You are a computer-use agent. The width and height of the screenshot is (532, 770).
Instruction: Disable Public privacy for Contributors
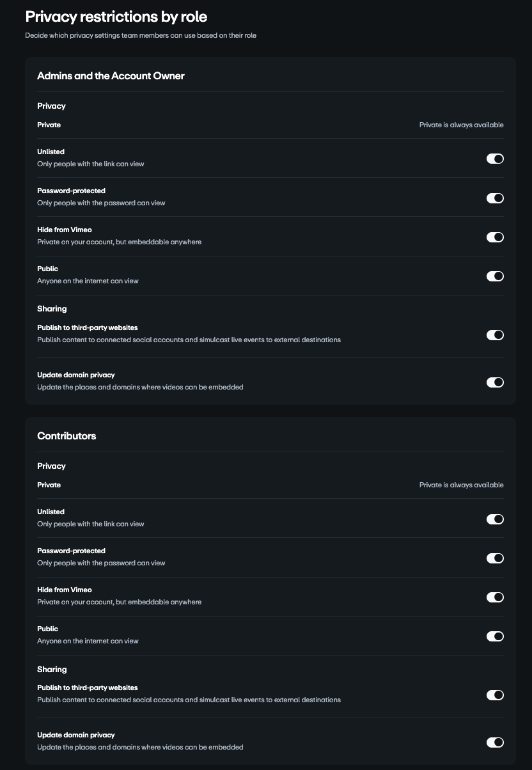coord(495,636)
